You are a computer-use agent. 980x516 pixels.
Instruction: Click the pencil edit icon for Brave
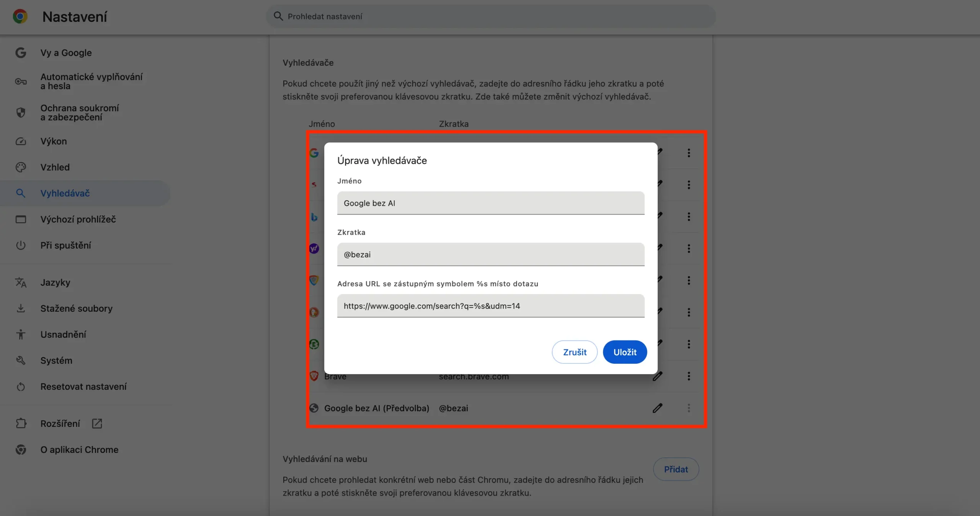657,376
